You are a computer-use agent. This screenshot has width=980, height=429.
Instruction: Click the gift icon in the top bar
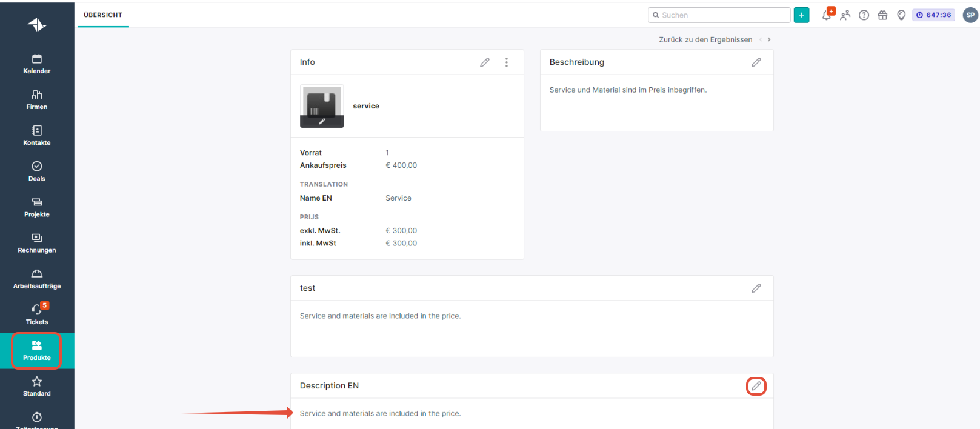tap(883, 15)
